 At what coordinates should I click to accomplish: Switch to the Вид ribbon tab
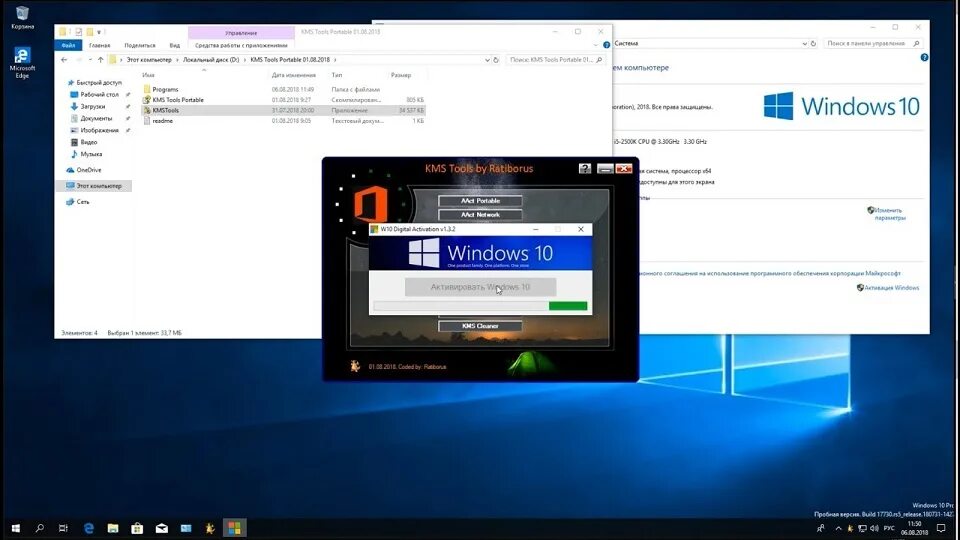(x=174, y=45)
